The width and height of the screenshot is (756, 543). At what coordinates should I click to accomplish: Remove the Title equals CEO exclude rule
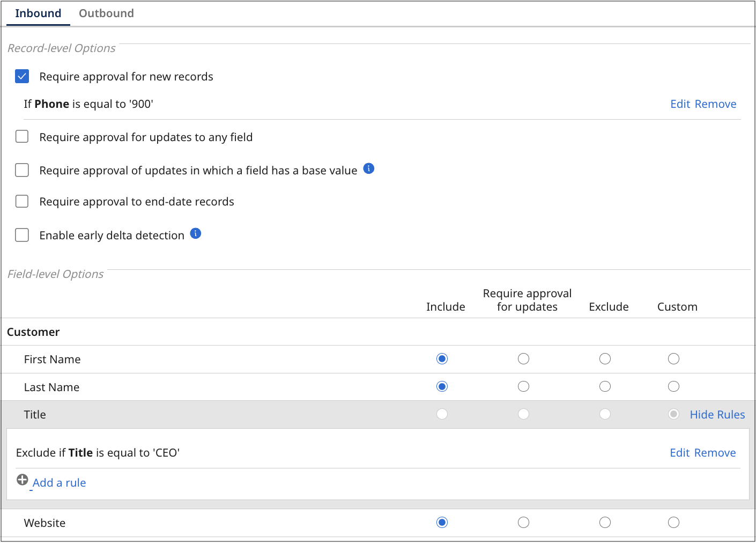click(x=715, y=453)
